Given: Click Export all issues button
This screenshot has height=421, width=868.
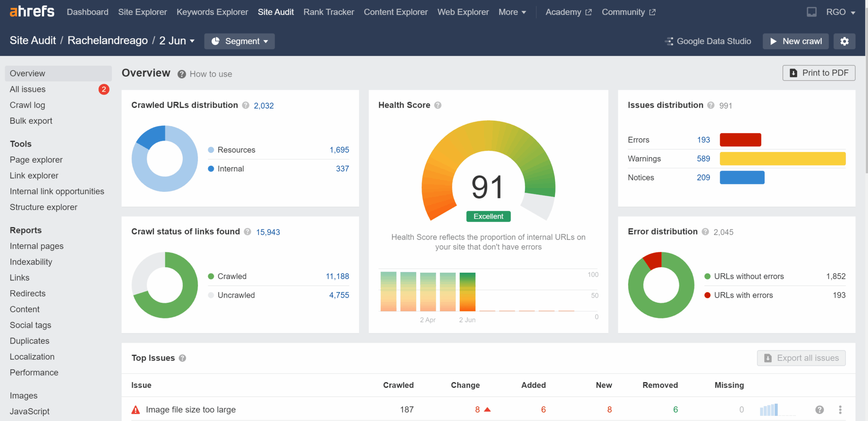Looking at the screenshot, I should tap(801, 358).
